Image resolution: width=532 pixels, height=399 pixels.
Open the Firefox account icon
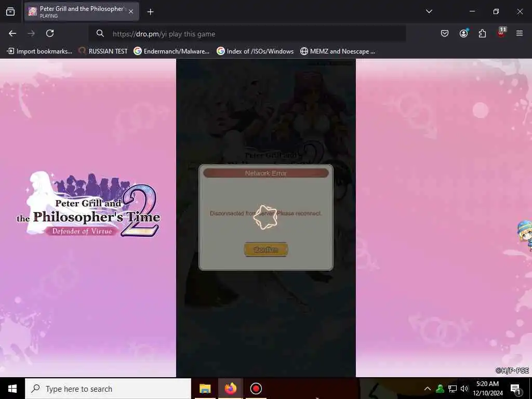(463, 33)
